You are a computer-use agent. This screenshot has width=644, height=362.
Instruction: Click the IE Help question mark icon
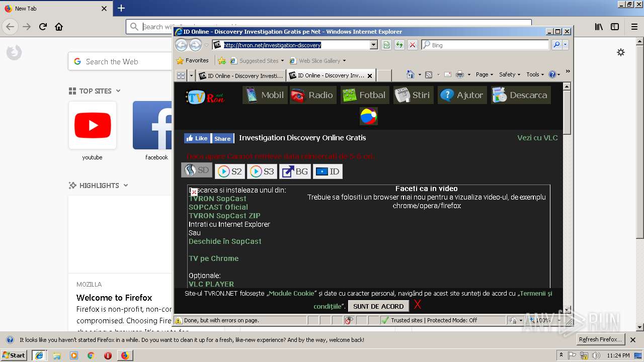(x=552, y=74)
